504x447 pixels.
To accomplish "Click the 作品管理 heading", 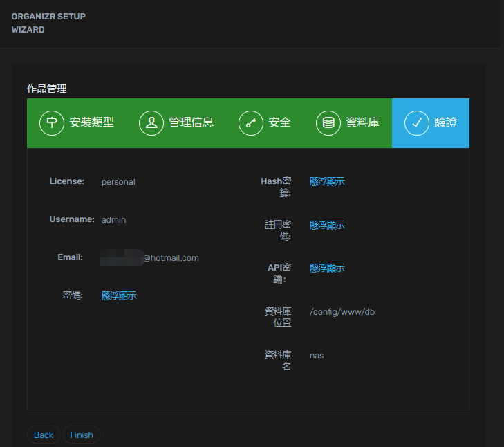I will click(47, 89).
